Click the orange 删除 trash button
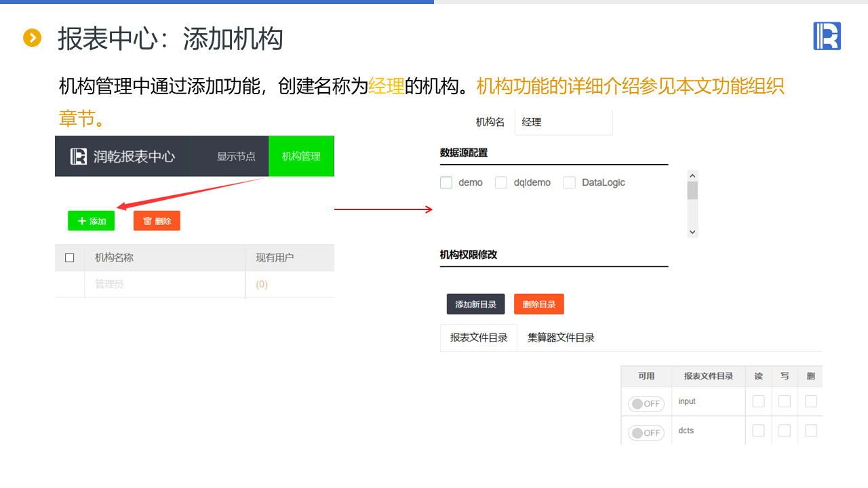This screenshot has height=488, width=868. 157,221
